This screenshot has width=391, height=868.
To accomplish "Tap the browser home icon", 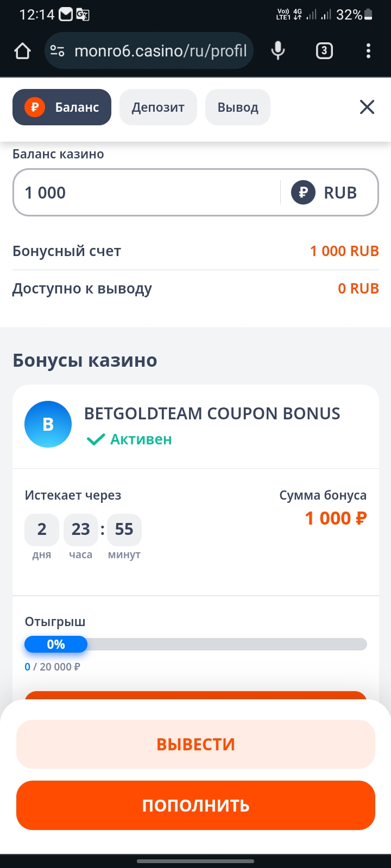I will point(22,51).
